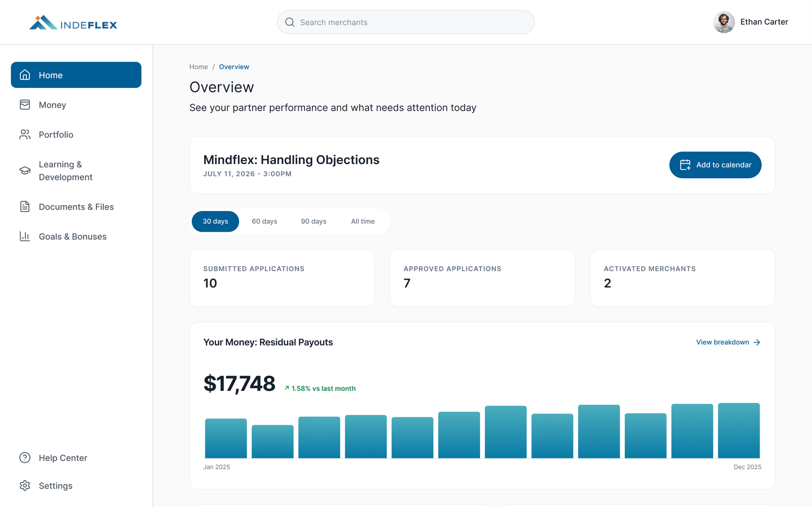The image size is (812, 507).
Task: Open Documents & Files
Action: tap(76, 206)
